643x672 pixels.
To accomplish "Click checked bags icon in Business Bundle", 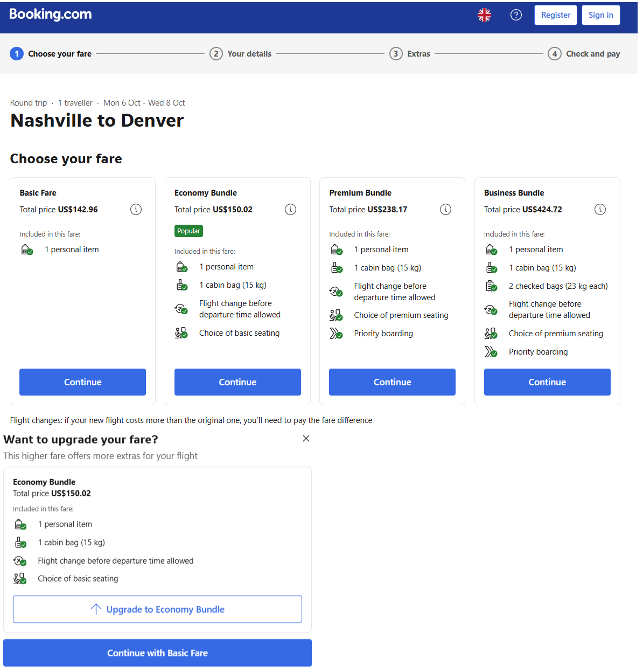I will pyautogui.click(x=491, y=286).
